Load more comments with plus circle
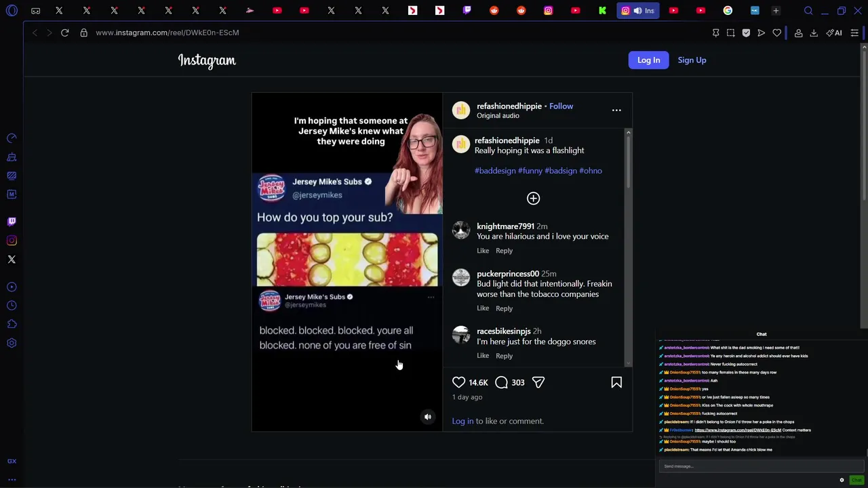This screenshot has width=868, height=488. (533, 199)
